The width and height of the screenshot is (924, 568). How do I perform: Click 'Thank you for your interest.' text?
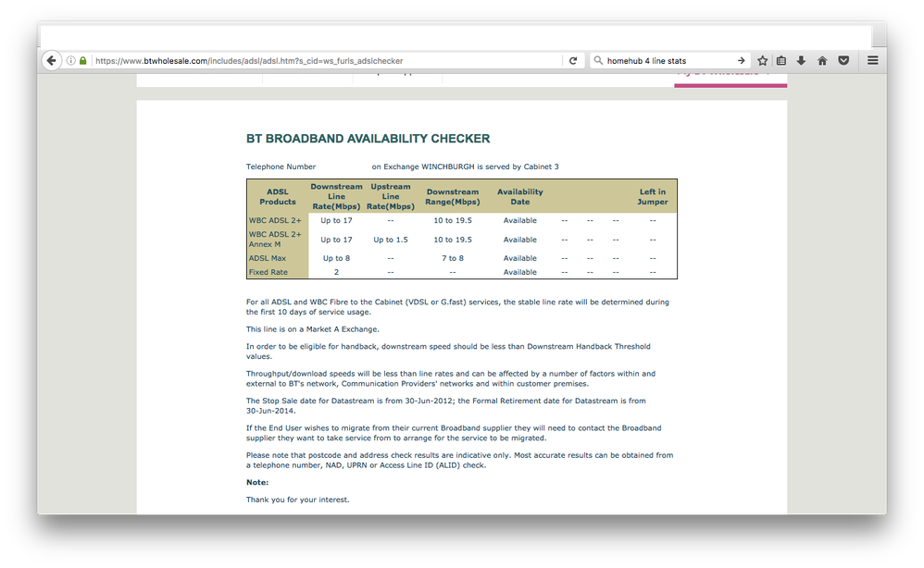(x=297, y=500)
